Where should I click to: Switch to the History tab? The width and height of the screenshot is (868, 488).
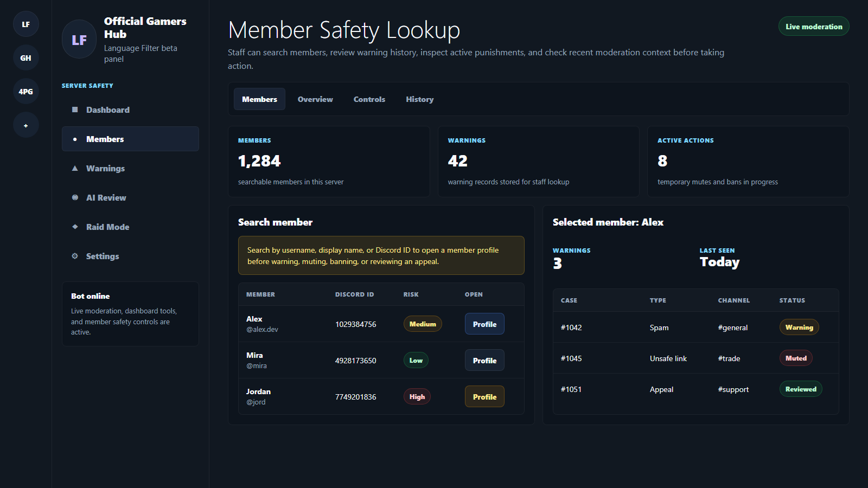click(x=420, y=99)
